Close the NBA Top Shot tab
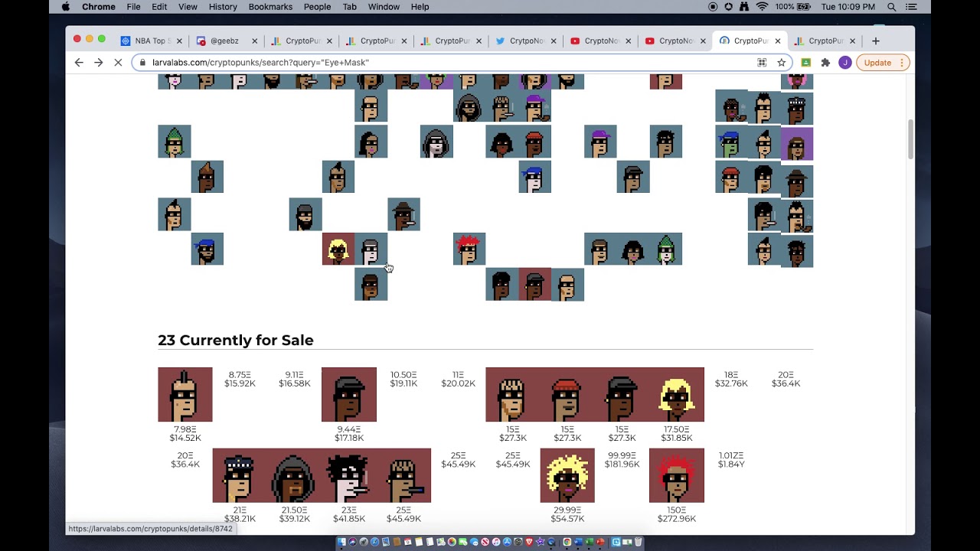Screen dimensions: 980x551 [x=179, y=41]
